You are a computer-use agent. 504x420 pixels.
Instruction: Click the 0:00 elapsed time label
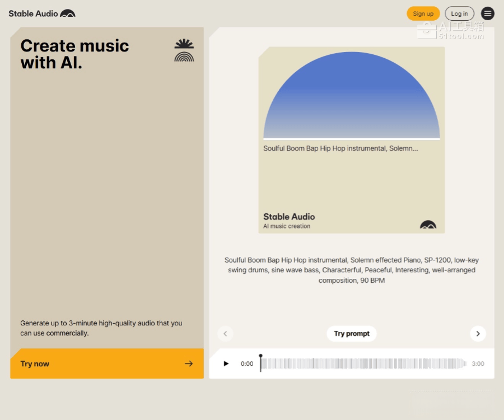(247, 363)
